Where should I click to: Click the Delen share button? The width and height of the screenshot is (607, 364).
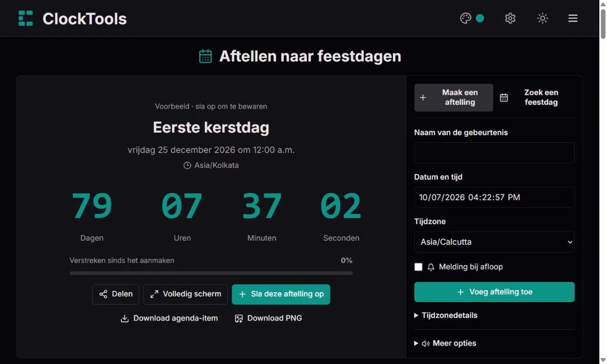coord(116,294)
